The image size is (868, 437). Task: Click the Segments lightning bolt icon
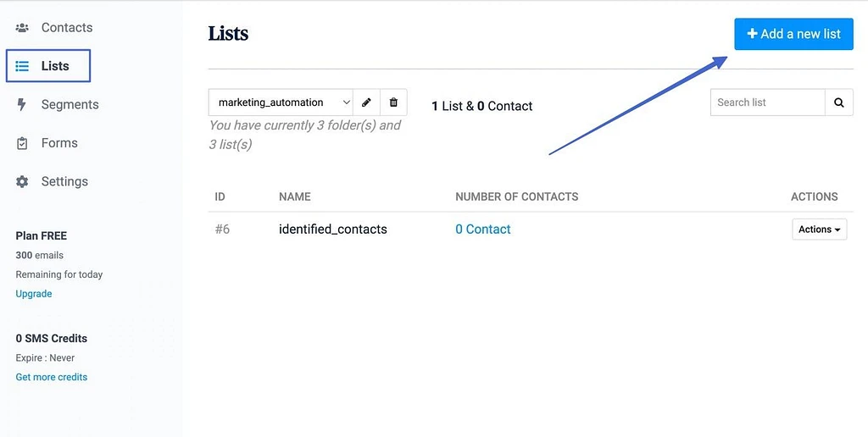coord(22,104)
